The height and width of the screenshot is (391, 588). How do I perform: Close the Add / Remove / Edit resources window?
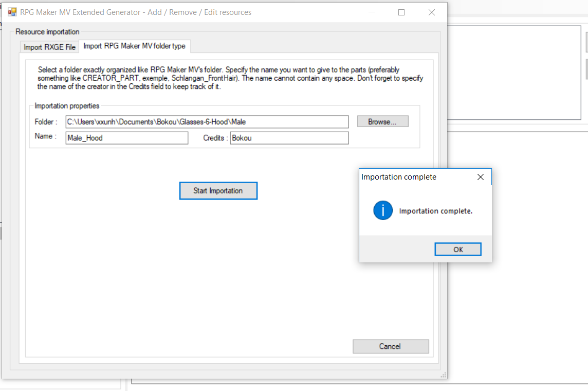pos(432,12)
